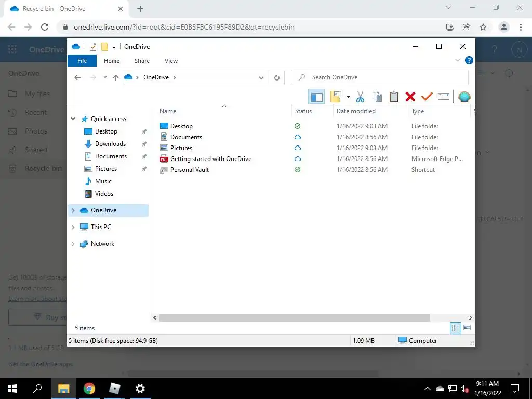Screen dimensions: 532x399
Task: Click the red Delete X icon
Action: pos(410,97)
